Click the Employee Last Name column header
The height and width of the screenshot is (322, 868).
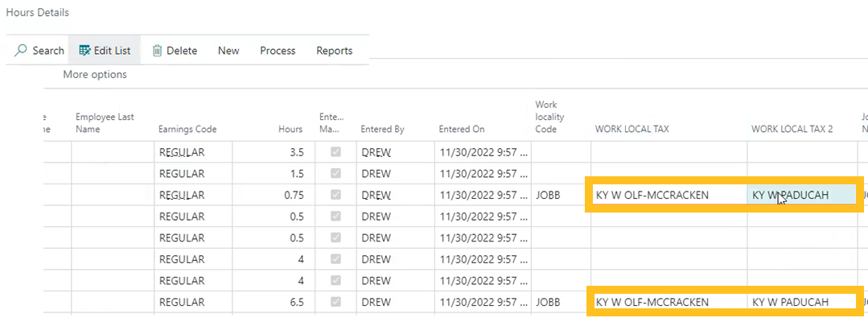click(x=105, y=123)
